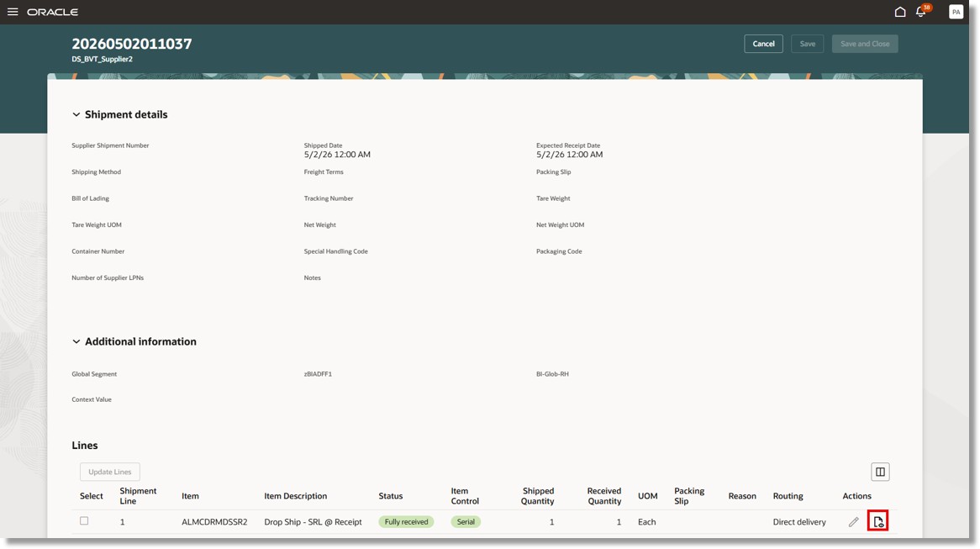The width and height of the screenshot is (980, 549).
Task: Click the Received Quantity column header
Action: click(x=604, y=496)
